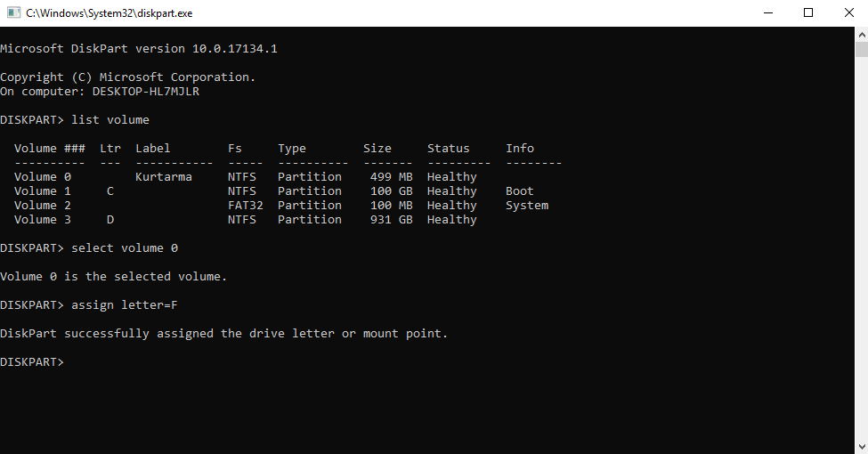The image size is (868, 454).
Task: Click the empty scrollbar track below thumb
Action: click(x=861, y=267)
